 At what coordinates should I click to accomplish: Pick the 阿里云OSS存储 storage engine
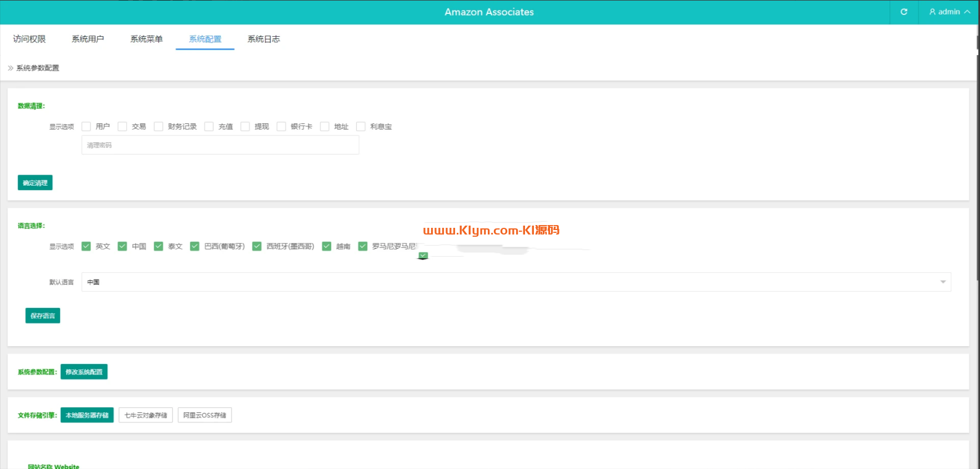coord(204,415)
